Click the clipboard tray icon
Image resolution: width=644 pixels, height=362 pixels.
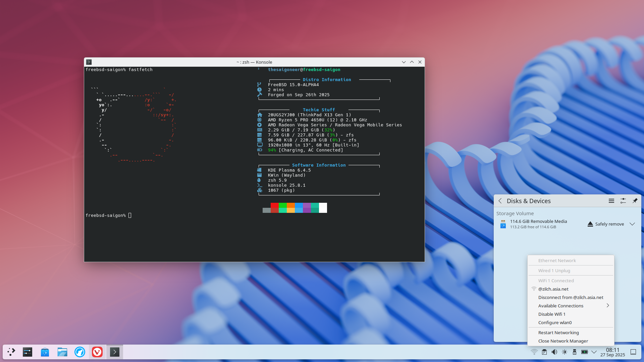point(544,352)
